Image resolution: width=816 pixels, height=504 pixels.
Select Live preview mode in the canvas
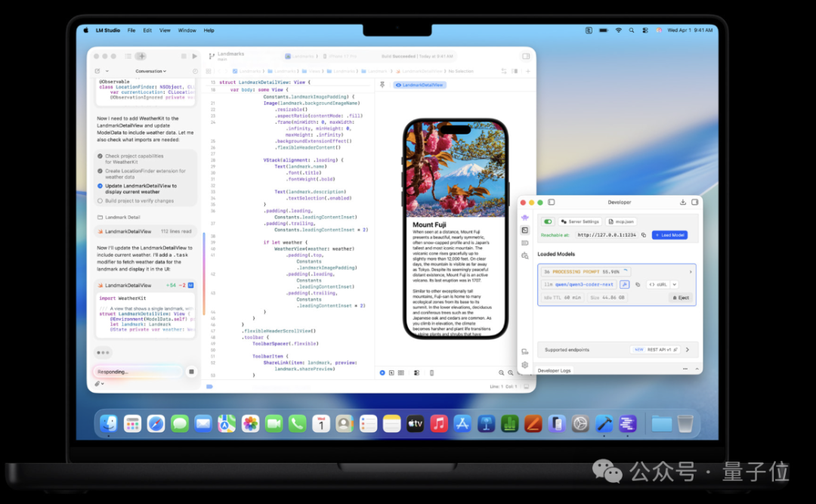click(382, 373)
